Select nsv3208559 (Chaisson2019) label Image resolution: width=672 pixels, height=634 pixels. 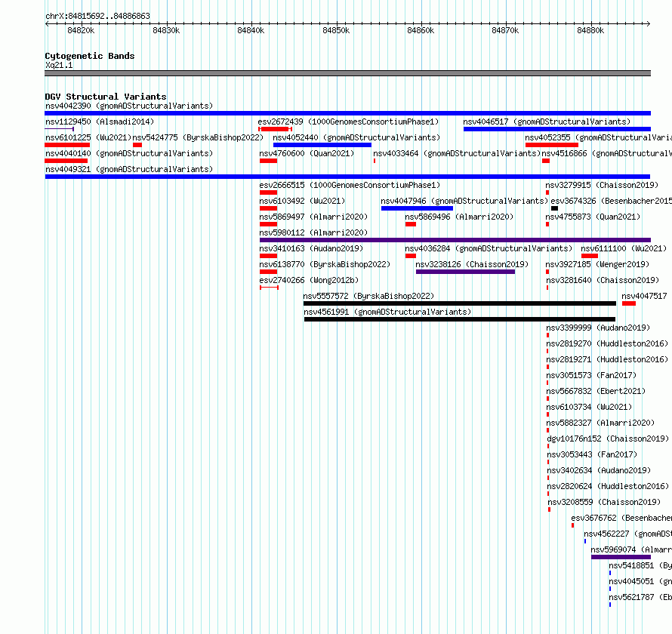pos(604,502)
